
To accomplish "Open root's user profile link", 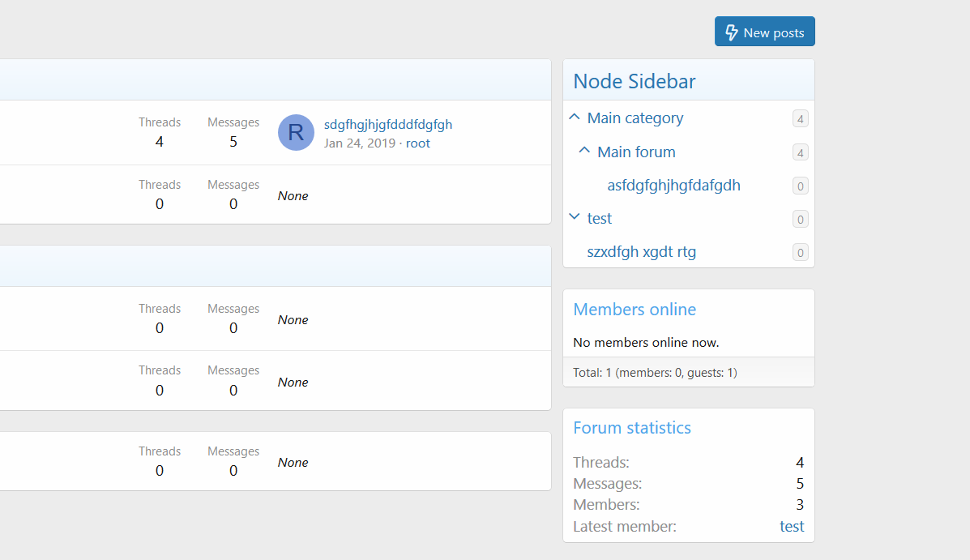I will (418, 143).
